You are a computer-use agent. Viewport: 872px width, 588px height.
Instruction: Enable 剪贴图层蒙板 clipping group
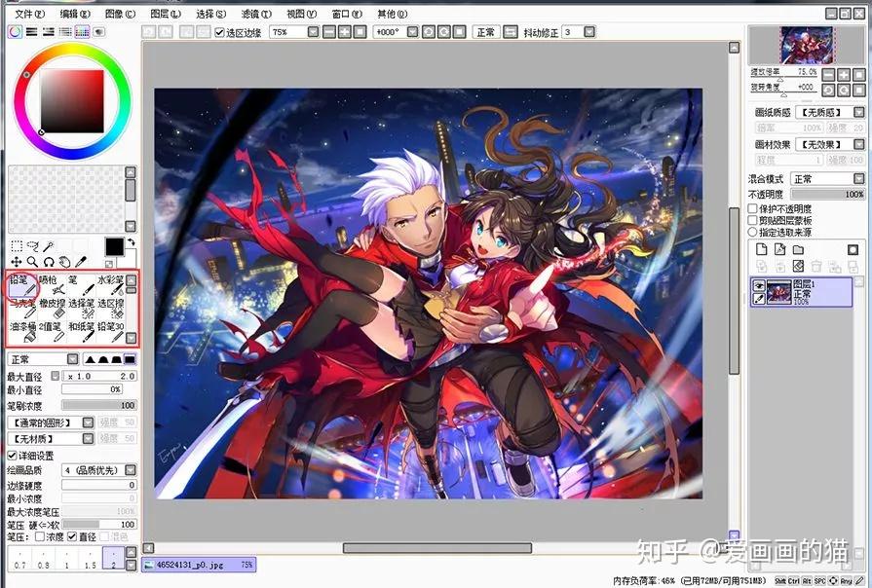[x=752, y=220]
